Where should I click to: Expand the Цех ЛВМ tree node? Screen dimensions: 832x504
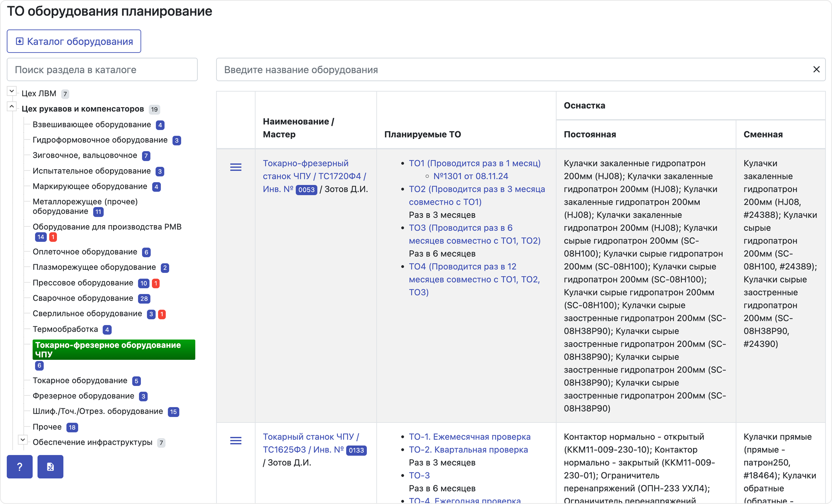11,91
